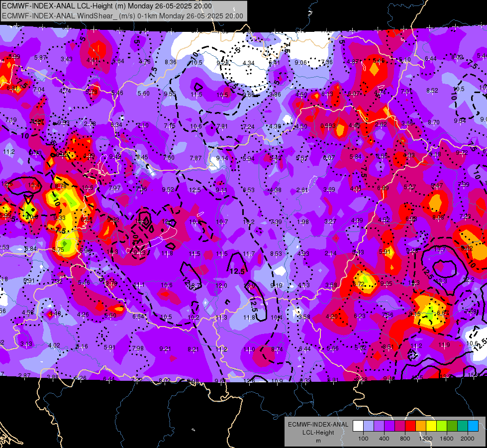Viewport: 487px width, 448px height.
Task: Click the wind shear value 6.72
Action: 359,284
